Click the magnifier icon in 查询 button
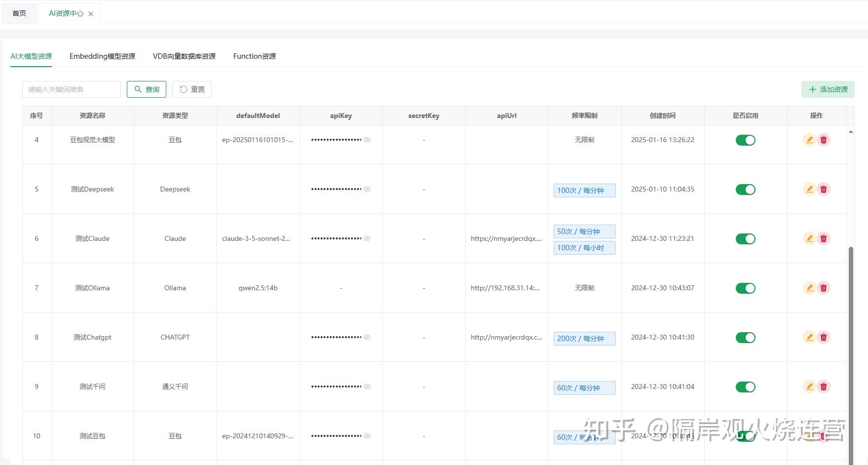The image size is (868, 465). coord(139,89)
